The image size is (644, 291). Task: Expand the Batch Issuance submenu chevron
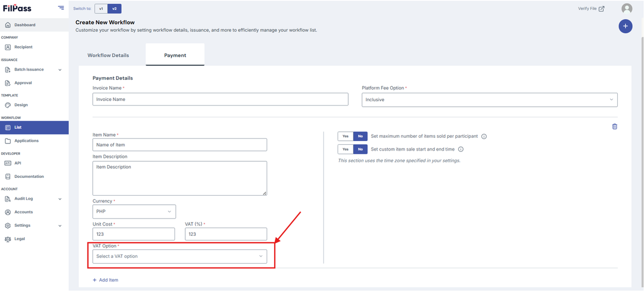click(x=60, y=70)
